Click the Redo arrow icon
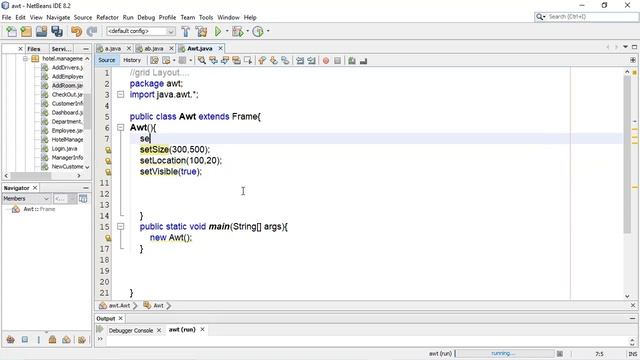Image resolution: width=640 pixels, height=360 pixels. pyautogui.click(x=92, y=31)
